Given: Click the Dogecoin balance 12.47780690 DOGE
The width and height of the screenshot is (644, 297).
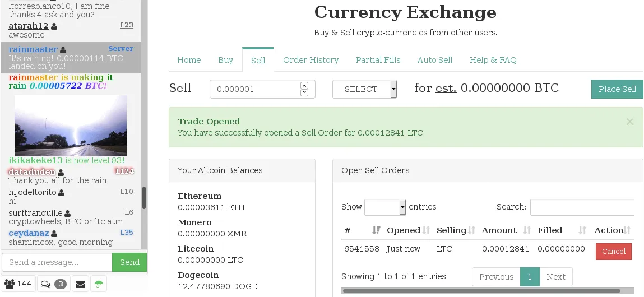Looking at the screenshot, I should [x=217, y=286].
